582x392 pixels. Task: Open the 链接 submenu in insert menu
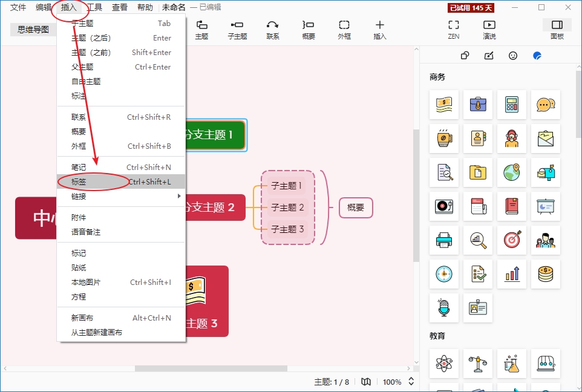[x=79, y=196]
